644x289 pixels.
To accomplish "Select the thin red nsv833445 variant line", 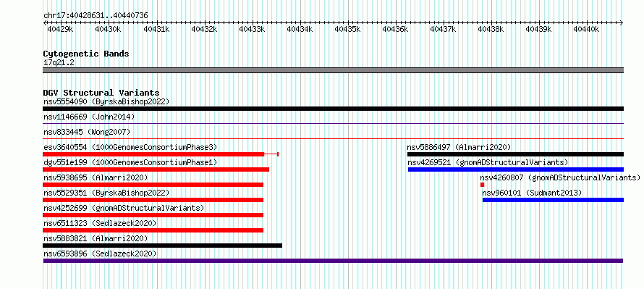I will (x=333, y=138).
